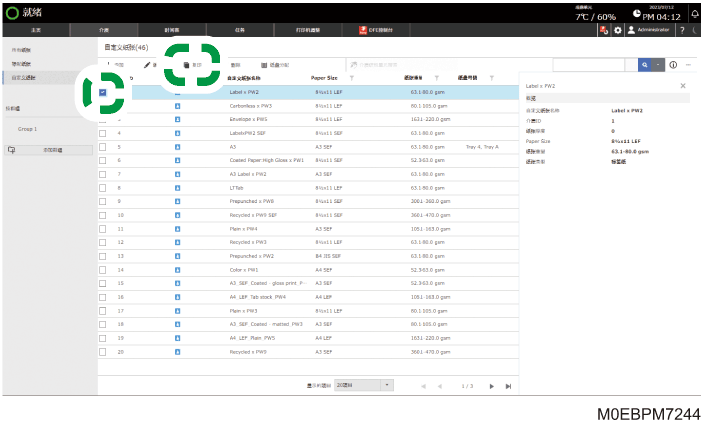Click the blue icon in Plain x PW4 row
This screenshot has height=425, width=704.
point(177,229)
